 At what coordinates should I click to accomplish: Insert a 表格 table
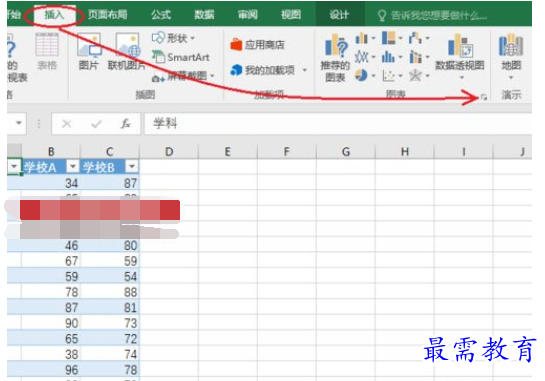point(47,51)
